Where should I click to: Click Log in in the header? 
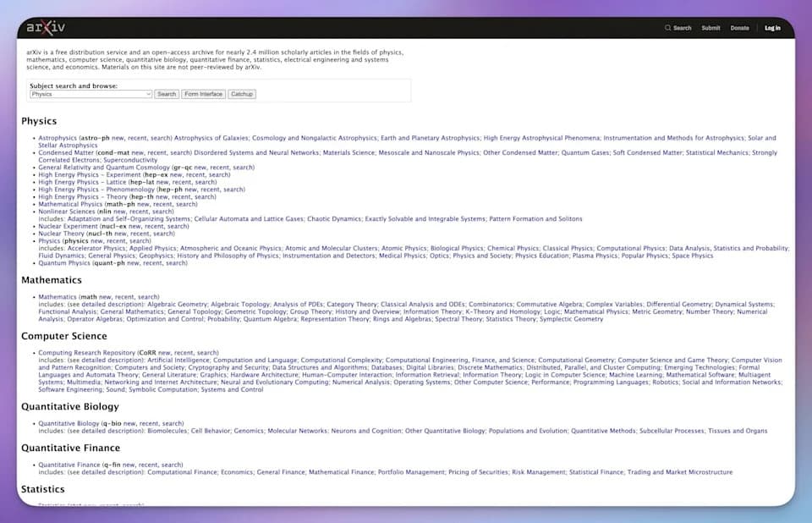click(x=772, y=28)
